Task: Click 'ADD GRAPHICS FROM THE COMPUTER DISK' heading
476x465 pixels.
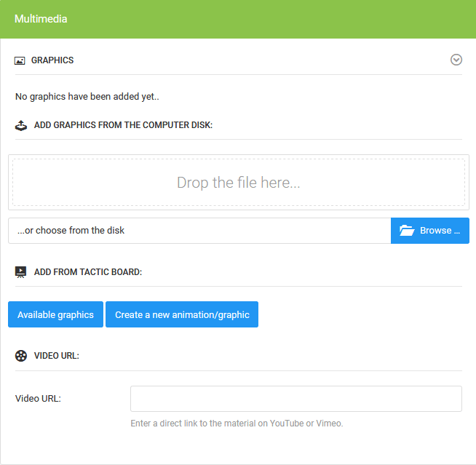Action: click(123, 125)
